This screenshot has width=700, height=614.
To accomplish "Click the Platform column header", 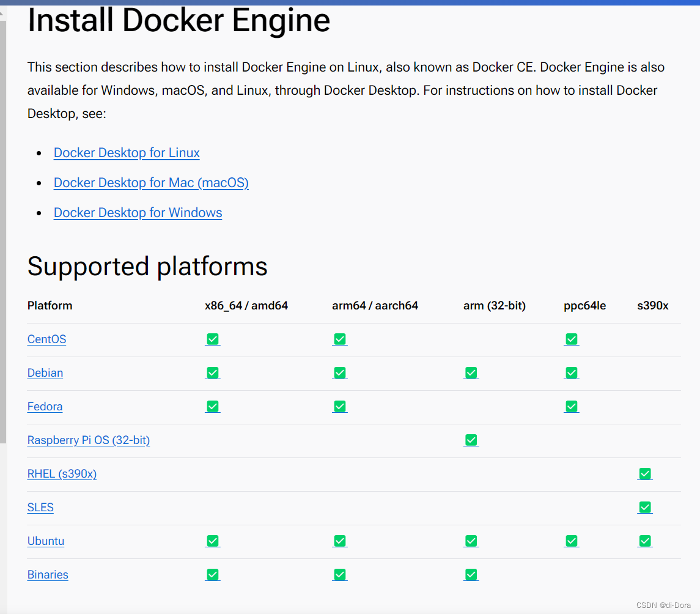I will pyautogui.click(x=50, y=306).
